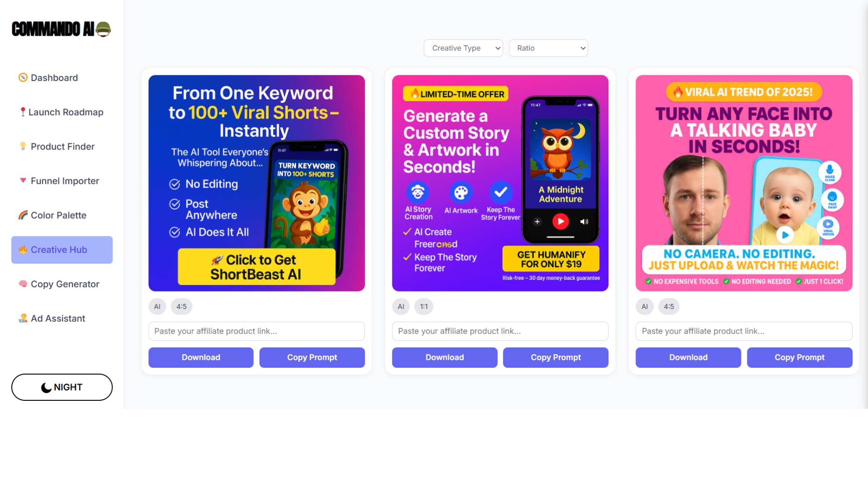Copy Prompt for the talking baby creative

[799, 357]
